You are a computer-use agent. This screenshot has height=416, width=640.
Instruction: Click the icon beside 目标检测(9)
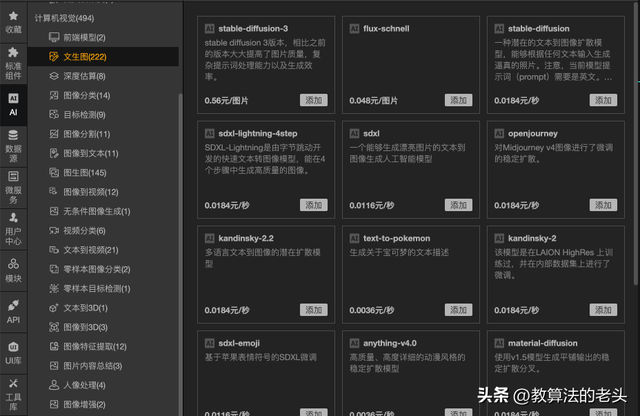tap(54, 115)
